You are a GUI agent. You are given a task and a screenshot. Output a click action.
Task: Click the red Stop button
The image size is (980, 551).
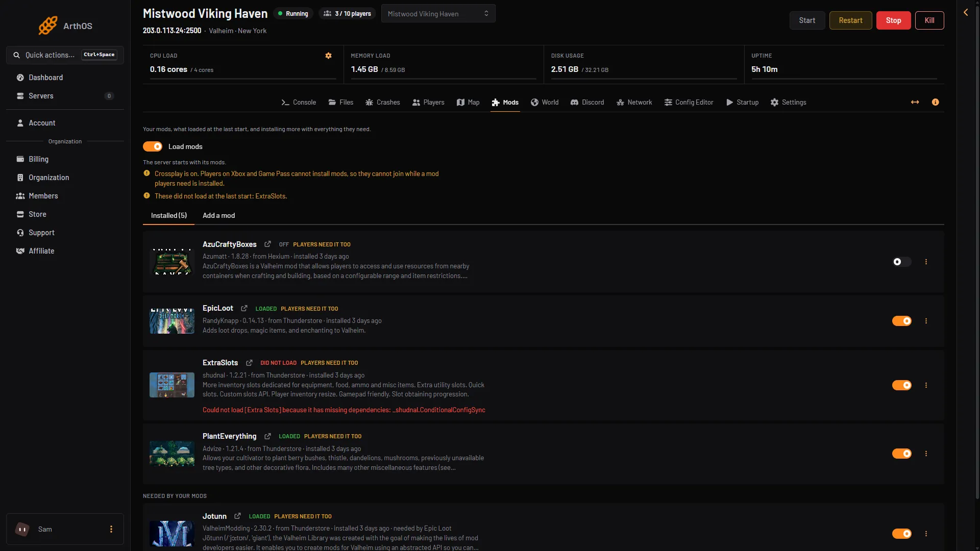893,20
